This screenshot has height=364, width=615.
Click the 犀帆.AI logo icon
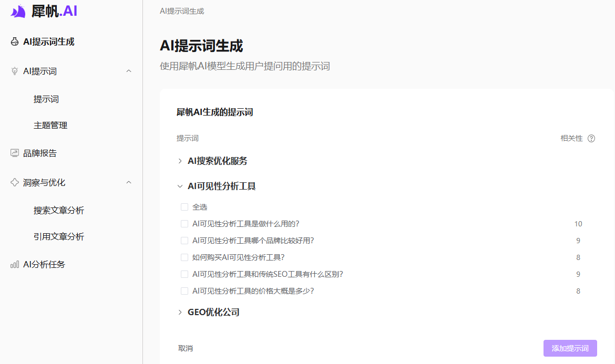(17, 11)
